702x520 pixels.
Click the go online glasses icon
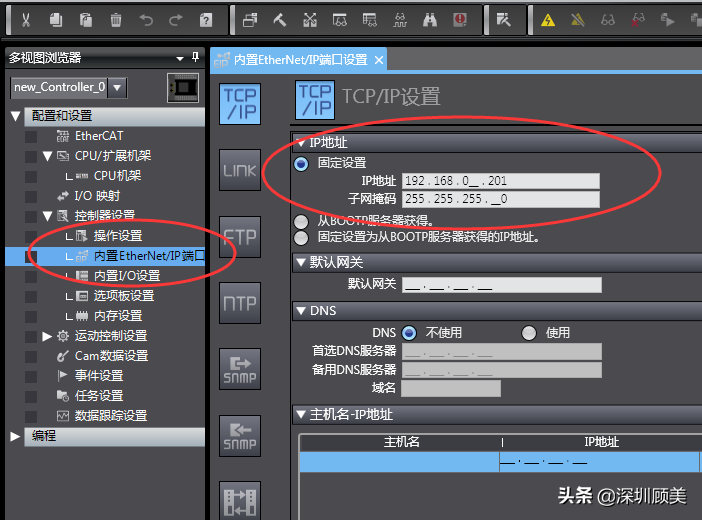(x=608, y=20)
